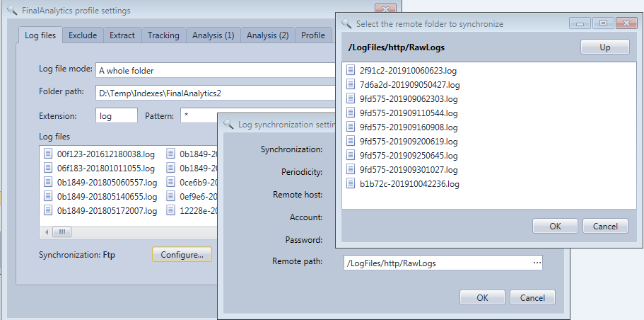Select 00f123-201612180038.log in Log files list
Screen dimensions: 644x320
106,154
